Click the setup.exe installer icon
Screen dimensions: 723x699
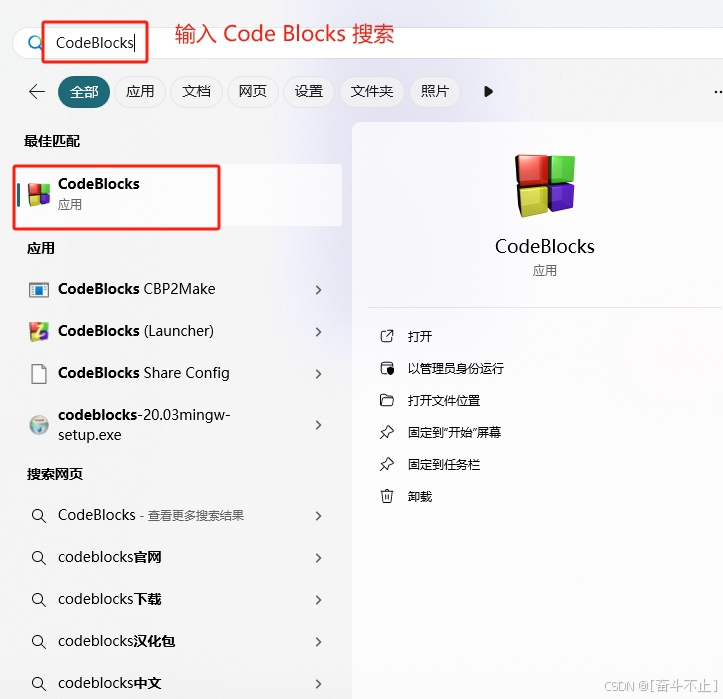(39, 425)
